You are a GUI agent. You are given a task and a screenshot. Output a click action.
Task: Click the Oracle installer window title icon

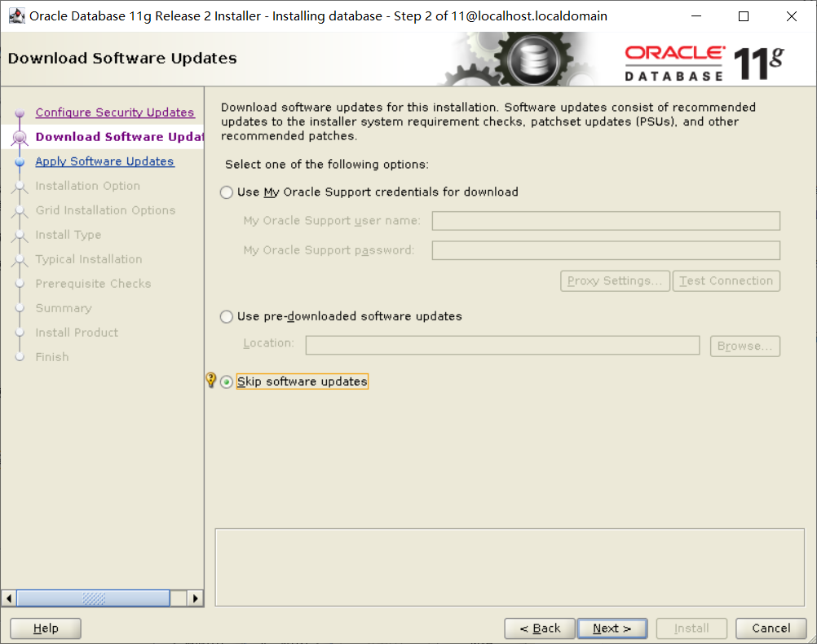(16, 16)
